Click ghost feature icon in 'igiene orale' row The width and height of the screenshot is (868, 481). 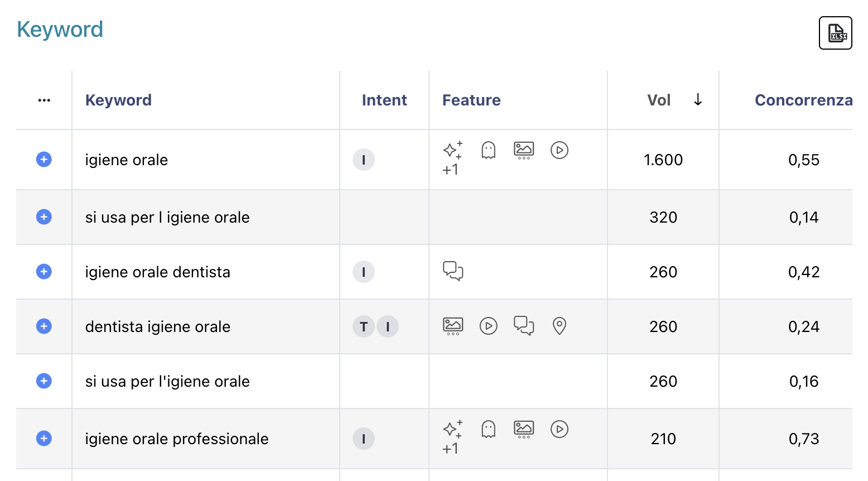coord(488,150)
